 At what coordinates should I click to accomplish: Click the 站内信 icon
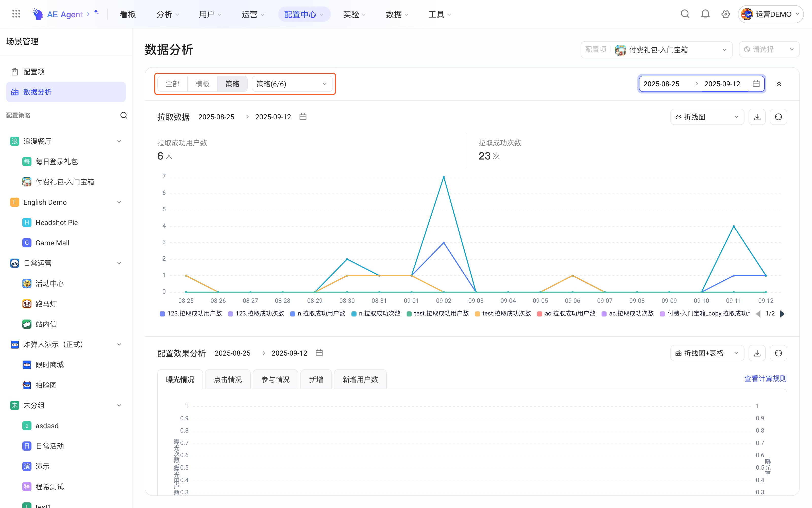pyautogui.click(x=27, y=324)
